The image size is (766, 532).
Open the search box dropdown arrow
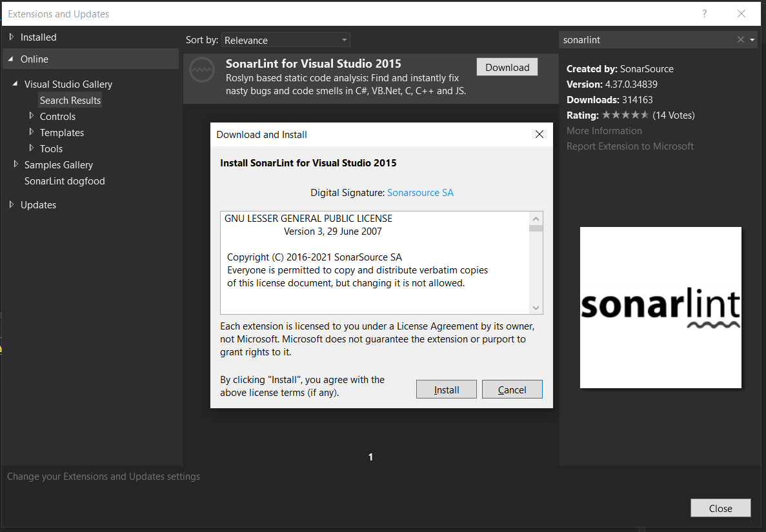[x=752, y=39]
